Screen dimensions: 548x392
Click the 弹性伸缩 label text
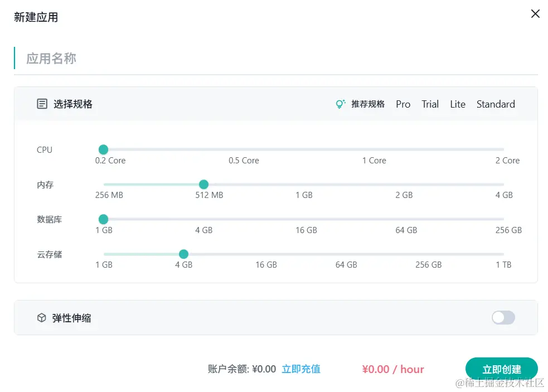coord(72,318)
